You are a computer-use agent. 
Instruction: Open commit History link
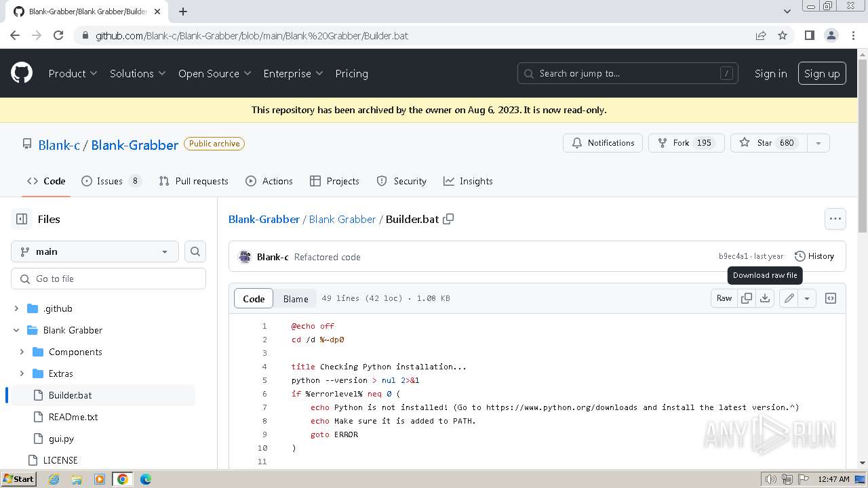[814, 256]
